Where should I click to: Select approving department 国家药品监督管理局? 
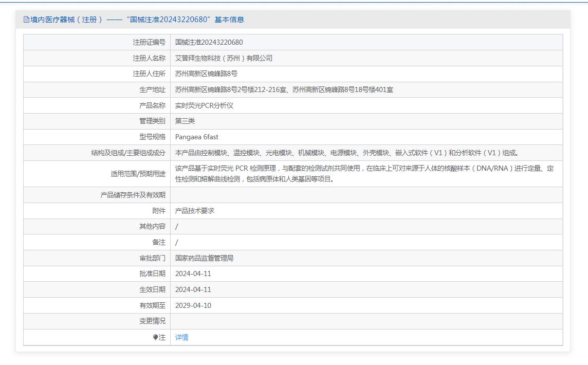(205, 258)
